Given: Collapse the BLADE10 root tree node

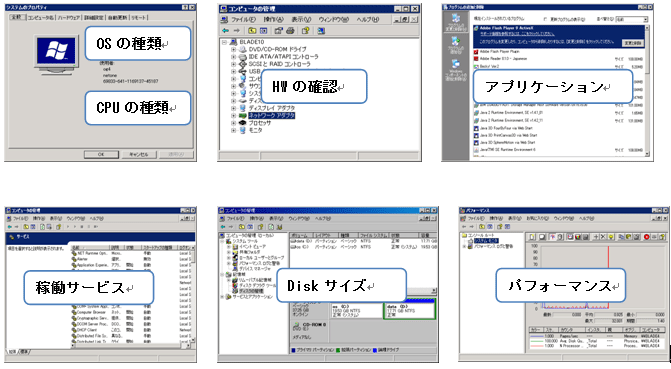Looking at the screenshot, I should click(224, 42).
